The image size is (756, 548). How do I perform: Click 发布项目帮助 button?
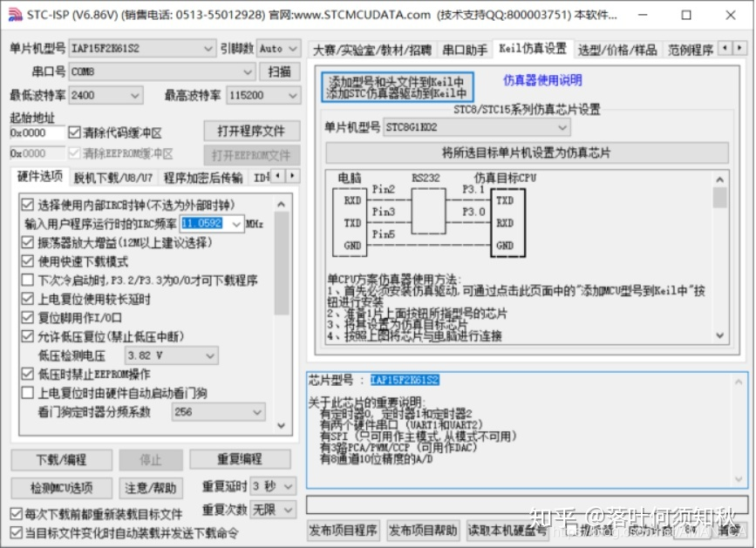[423, 531]
